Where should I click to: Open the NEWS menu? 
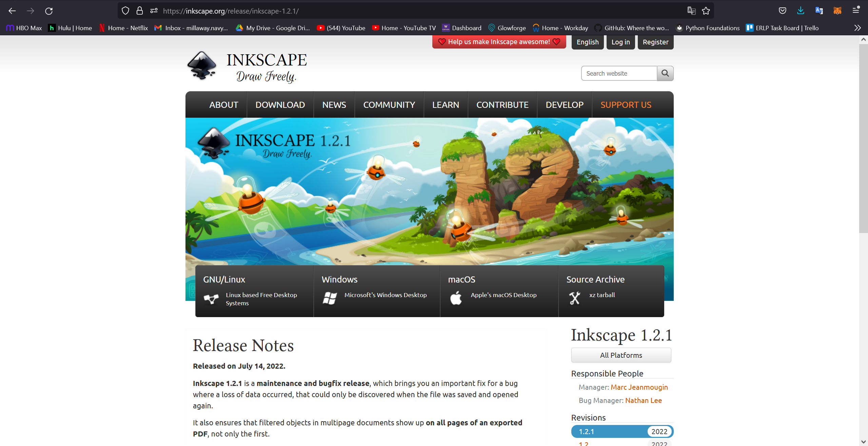[334, 105]
